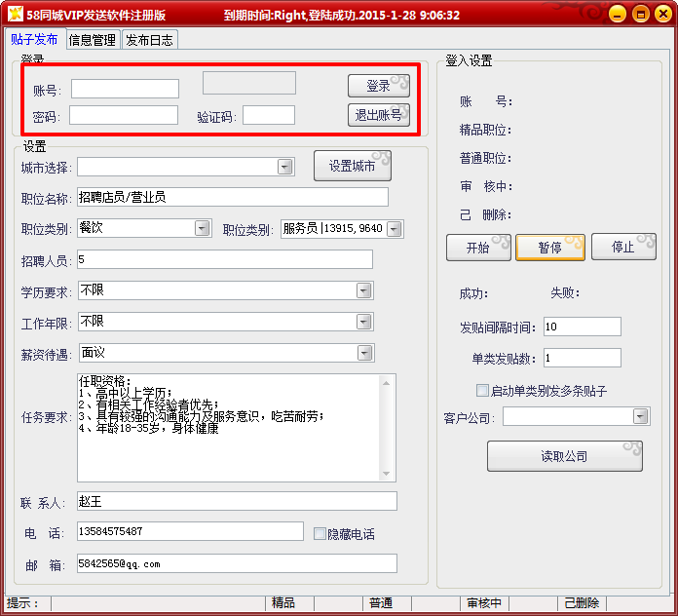Image resolution: width=678 pixels, height=616 pixels.
Task: Click the 普通 status bar entry
Action: click(381, 602)
